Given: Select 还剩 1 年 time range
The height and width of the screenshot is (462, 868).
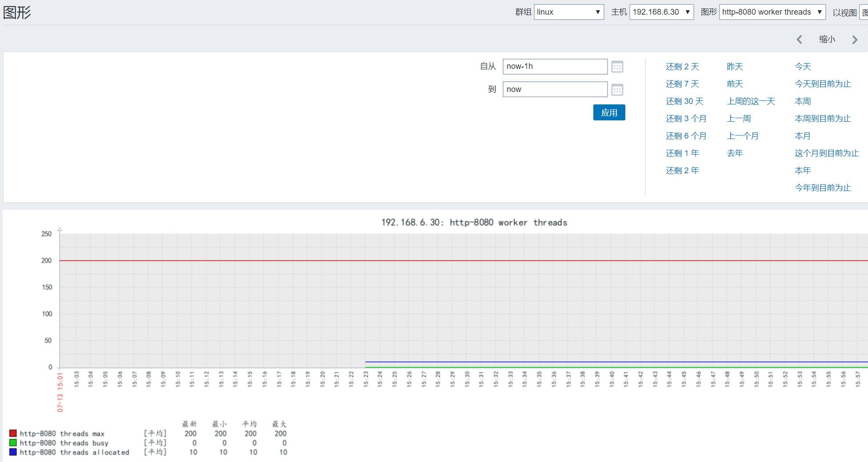Looking at the screenshot, I should 682,153.
